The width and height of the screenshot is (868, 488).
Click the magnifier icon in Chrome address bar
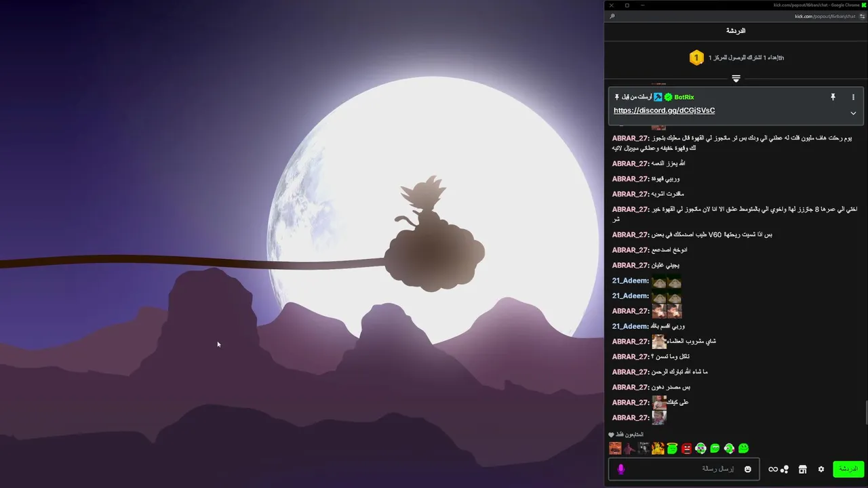click(612, 16)
